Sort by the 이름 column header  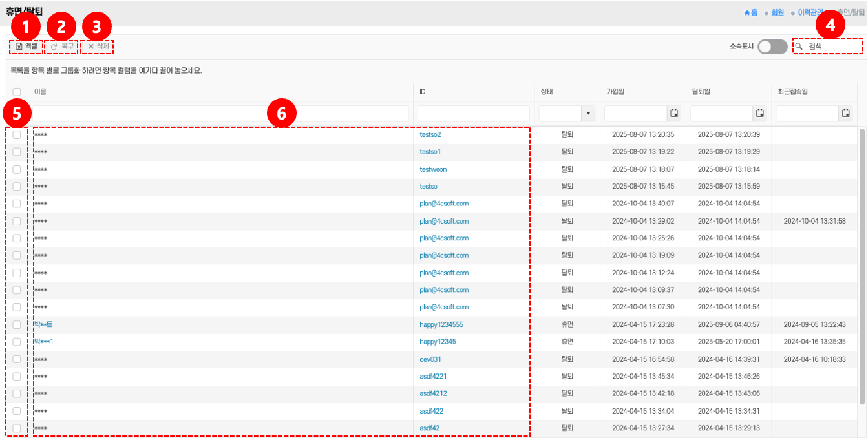40,92
